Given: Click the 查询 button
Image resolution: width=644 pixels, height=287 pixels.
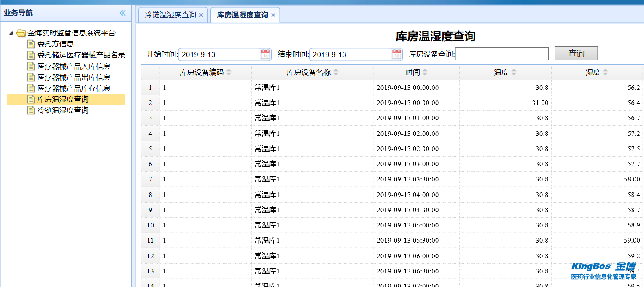Looking at the screenshot, I should pyautogui.click(x=576, y=54).
